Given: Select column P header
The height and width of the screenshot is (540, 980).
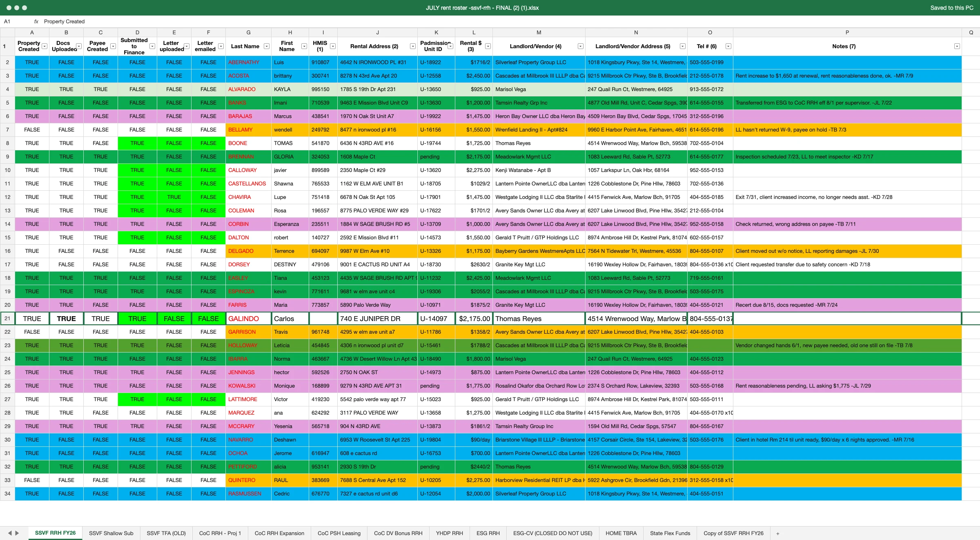Looking at the screenshot, I should coord(847,32).
